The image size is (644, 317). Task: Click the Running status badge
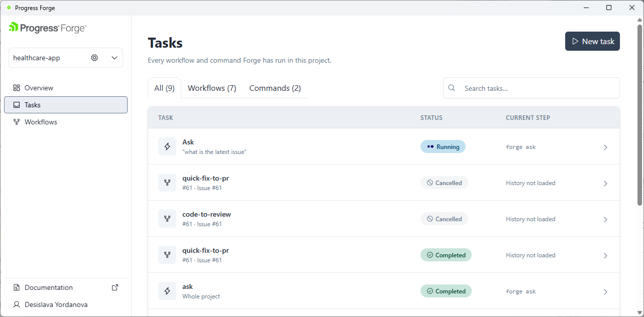[443, 146]
